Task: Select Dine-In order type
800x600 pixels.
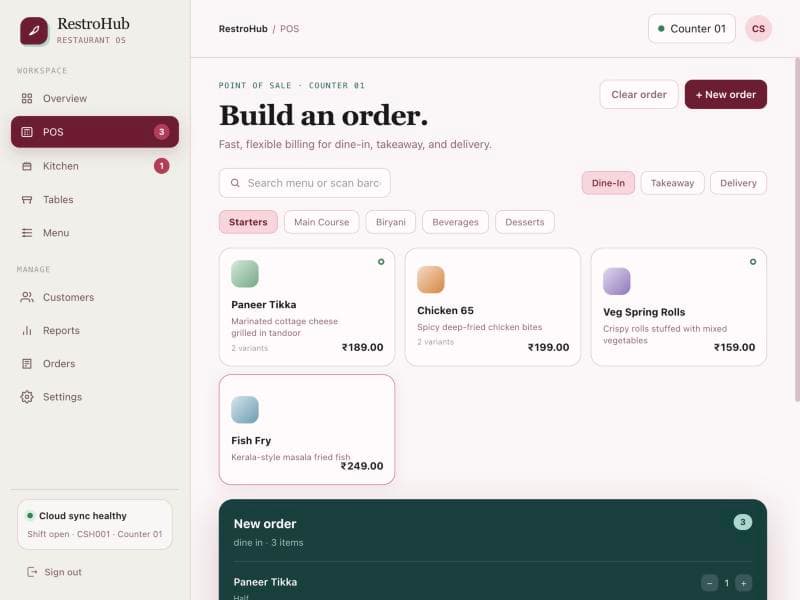Action: coord(608,183)
